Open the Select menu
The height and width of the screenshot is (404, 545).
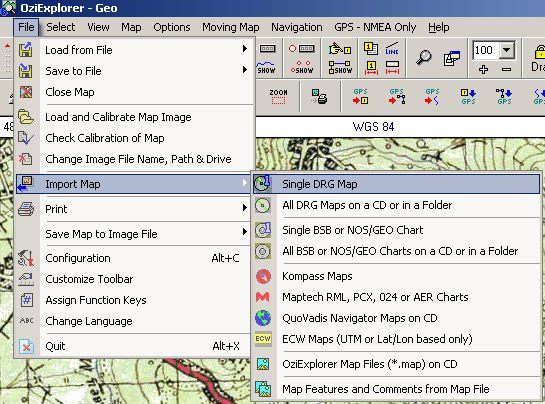click(x=60, y=27)
